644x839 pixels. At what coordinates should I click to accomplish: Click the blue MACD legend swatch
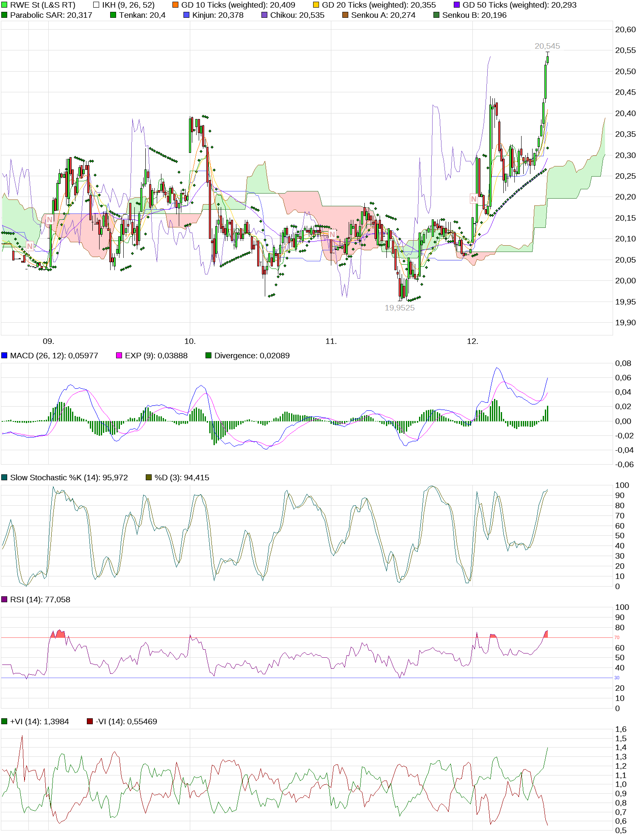point(4,356)
